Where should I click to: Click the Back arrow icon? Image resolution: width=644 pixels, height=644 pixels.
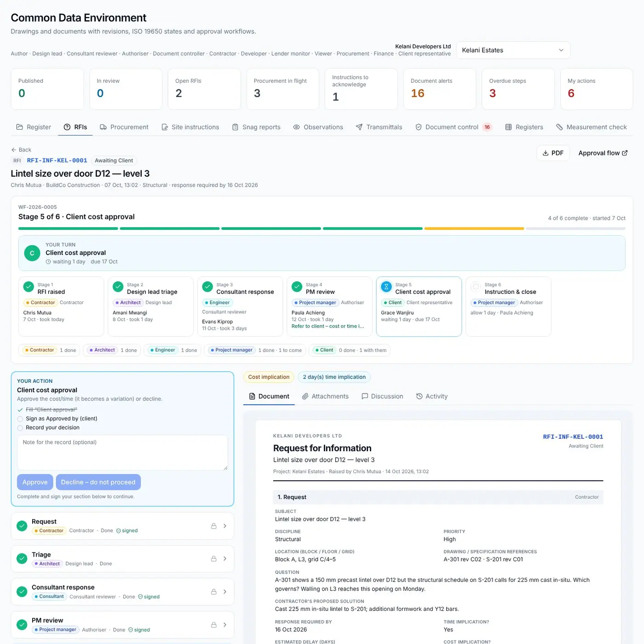14,150
